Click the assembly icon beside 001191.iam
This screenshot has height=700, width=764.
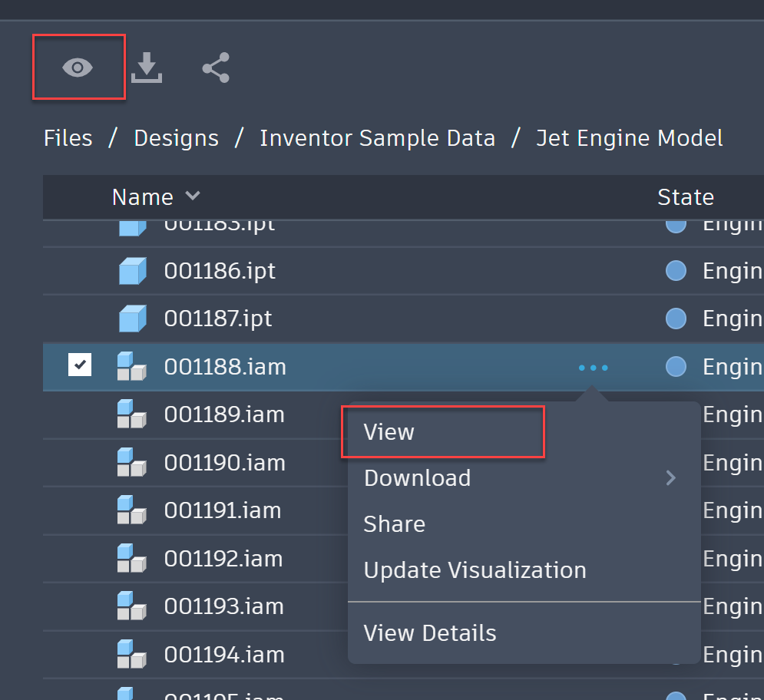(132, 510)
